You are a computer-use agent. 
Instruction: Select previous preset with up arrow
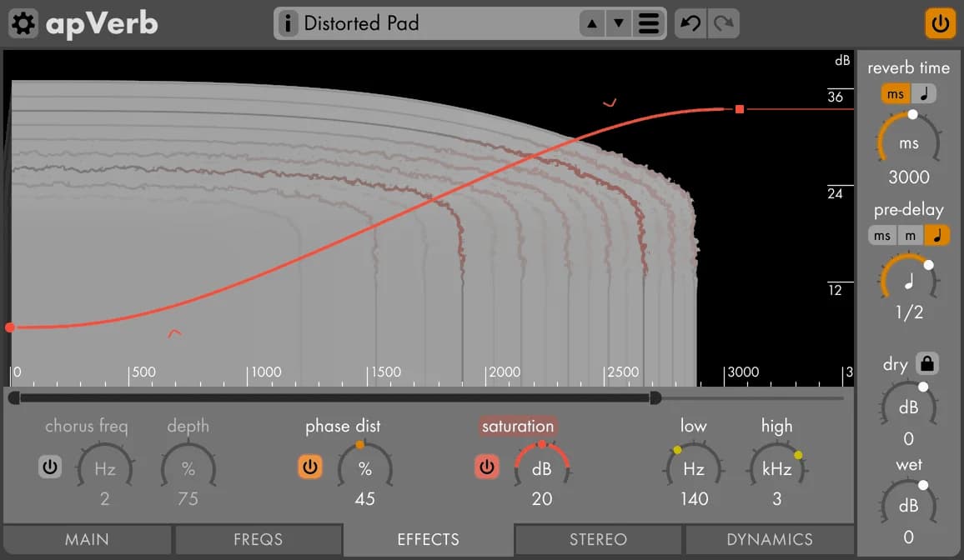click(x=592, y=23)
